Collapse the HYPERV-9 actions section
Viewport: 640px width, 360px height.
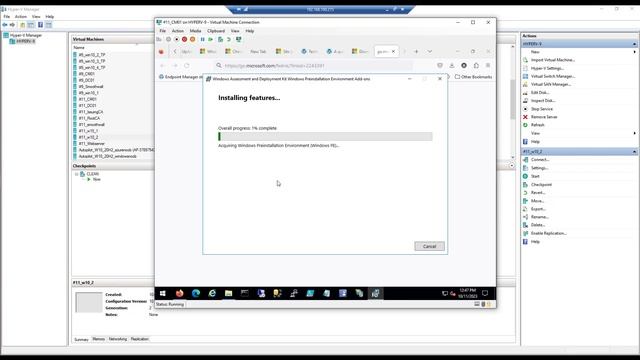(x=634, y=44)
